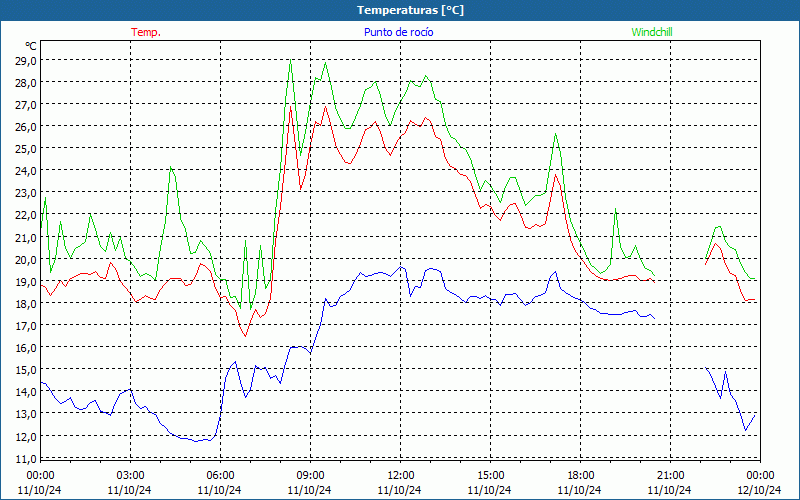Click the 26,0 y-axis value

26,127
